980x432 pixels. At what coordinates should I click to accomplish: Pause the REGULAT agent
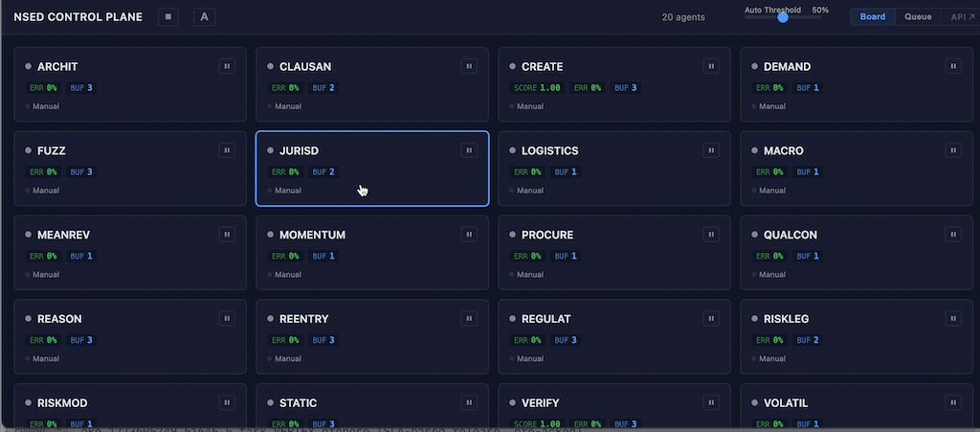click(x=711, y=319)
